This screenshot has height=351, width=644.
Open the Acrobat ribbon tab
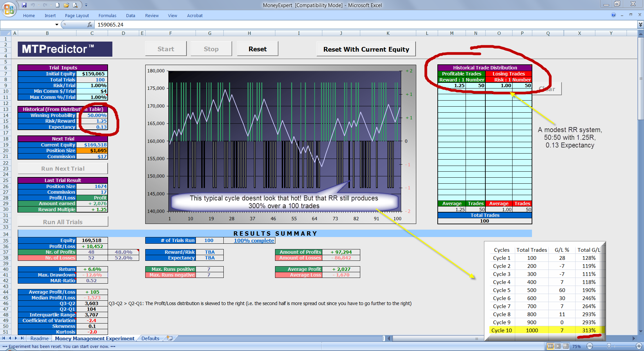pos(195,15)
